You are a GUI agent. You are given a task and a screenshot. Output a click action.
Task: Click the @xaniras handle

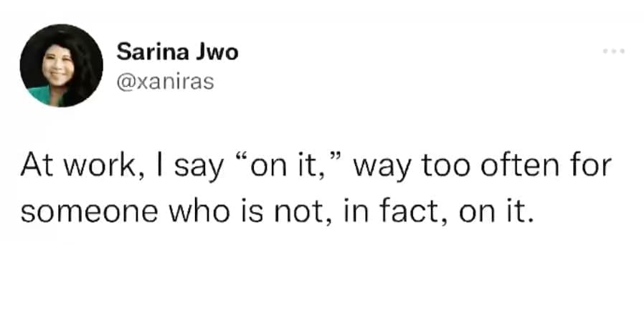pyautogui.click(x=164, y=82)
